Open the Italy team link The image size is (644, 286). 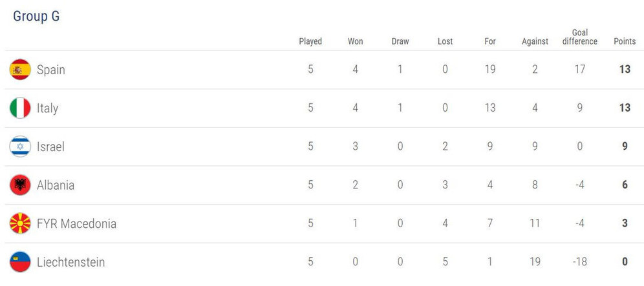(47, 108)
